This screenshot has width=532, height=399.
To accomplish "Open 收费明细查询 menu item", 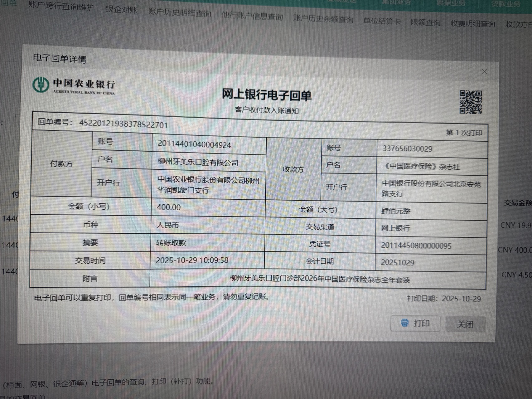I will [472, 24].
